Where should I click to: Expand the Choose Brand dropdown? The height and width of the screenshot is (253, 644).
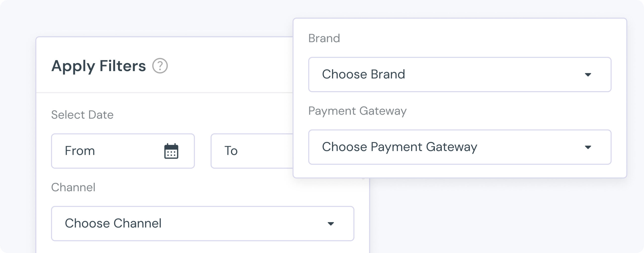click(460, 75)
